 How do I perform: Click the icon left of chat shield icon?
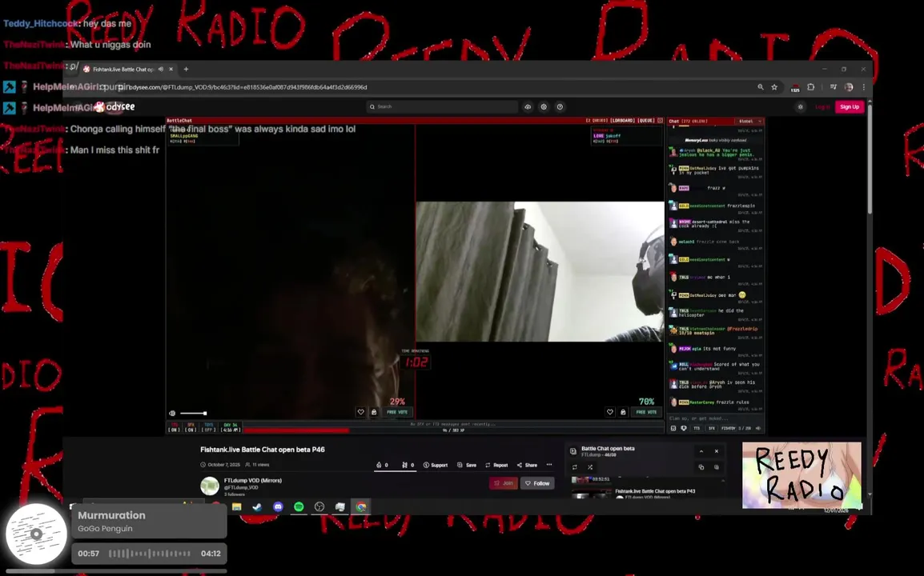673,428
